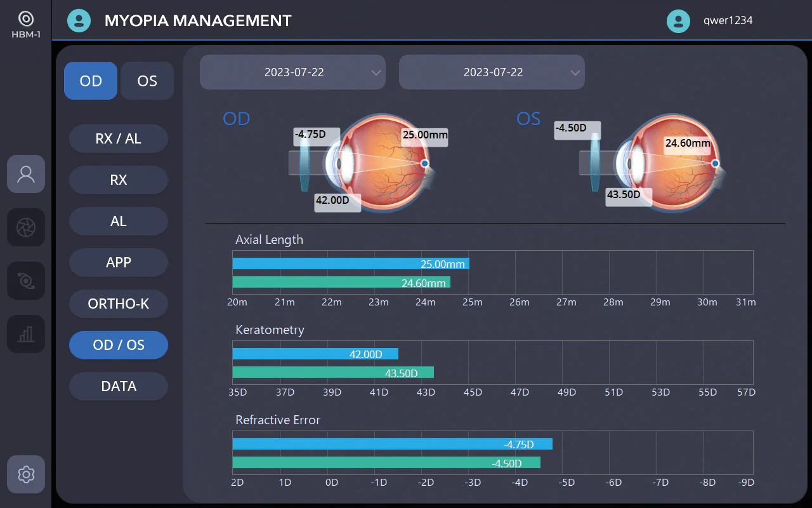Click the chevron on the left date selector

(376, 72)
